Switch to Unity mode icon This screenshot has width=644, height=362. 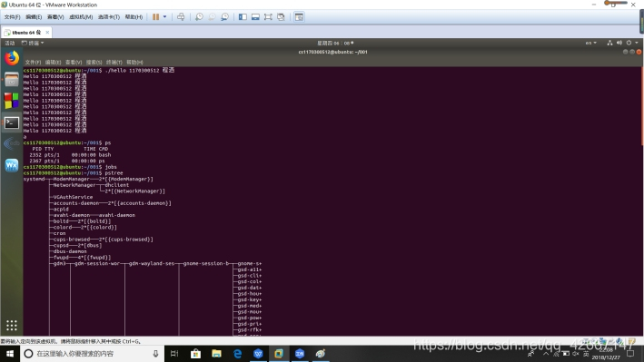tap(281, 17)
